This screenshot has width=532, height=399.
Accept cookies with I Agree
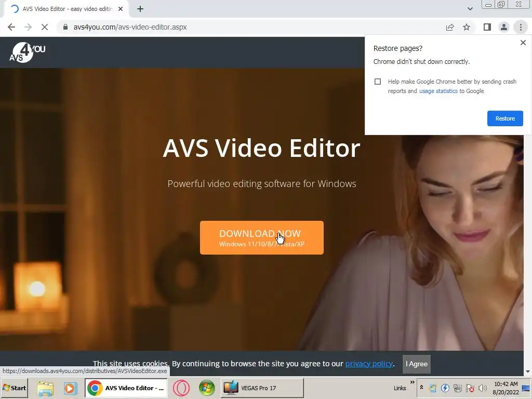click(416, 364)
